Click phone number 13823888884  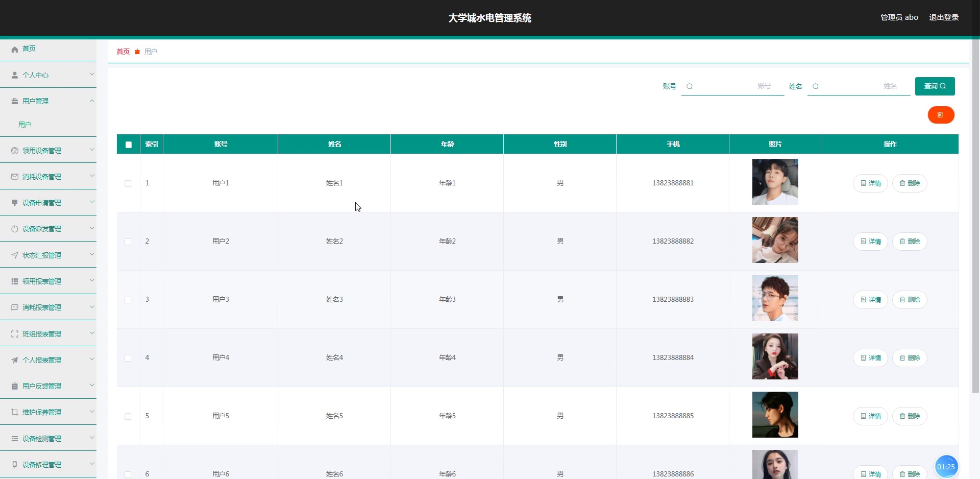(x=673, y=358)
